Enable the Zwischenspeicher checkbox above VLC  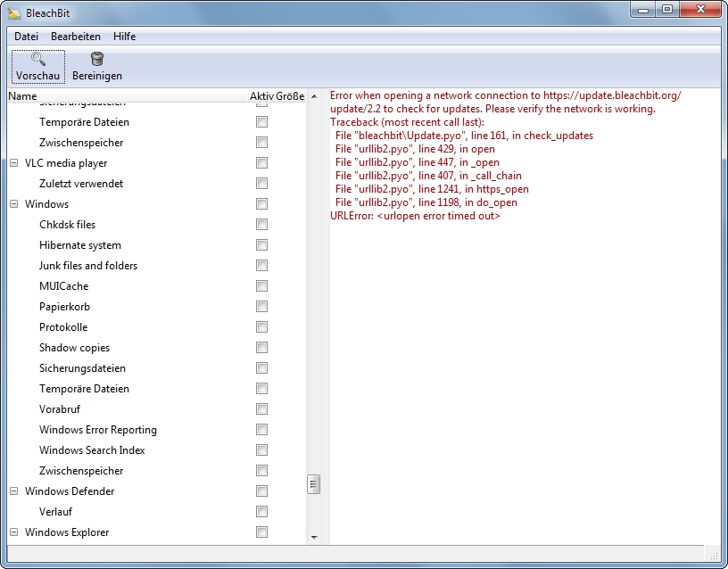pyautogui.click(x=262, y=143)
